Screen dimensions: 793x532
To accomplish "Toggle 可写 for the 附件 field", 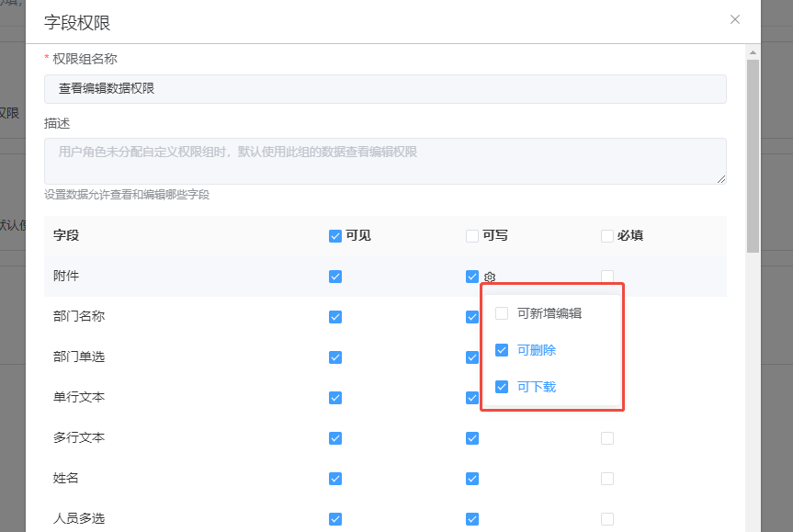I will pos(471,277).
